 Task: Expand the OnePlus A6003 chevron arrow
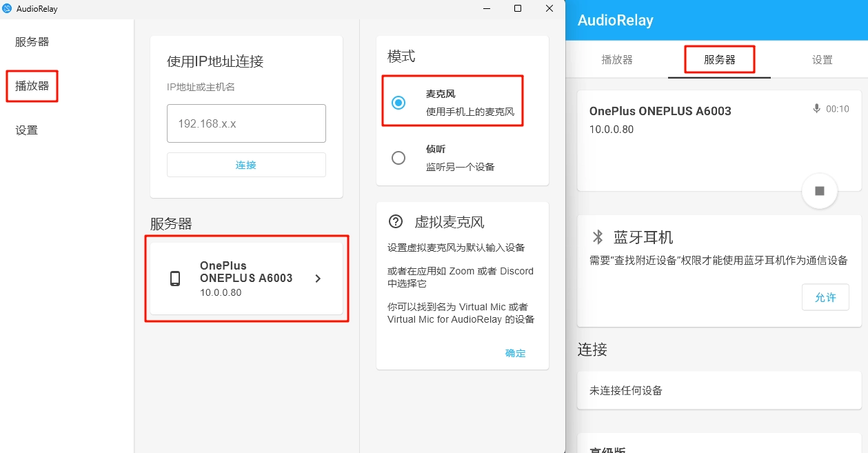(318, 279)
